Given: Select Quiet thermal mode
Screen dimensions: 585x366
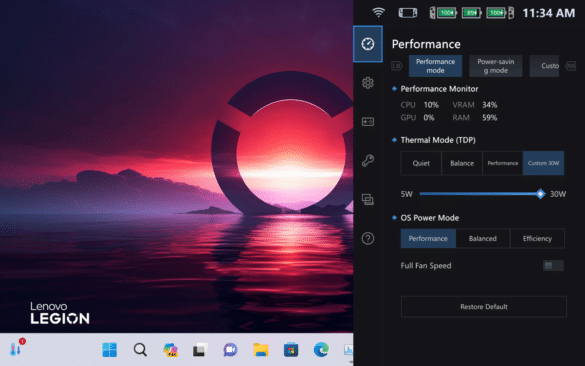Looking at the screenshot, I should coord(421,163).
